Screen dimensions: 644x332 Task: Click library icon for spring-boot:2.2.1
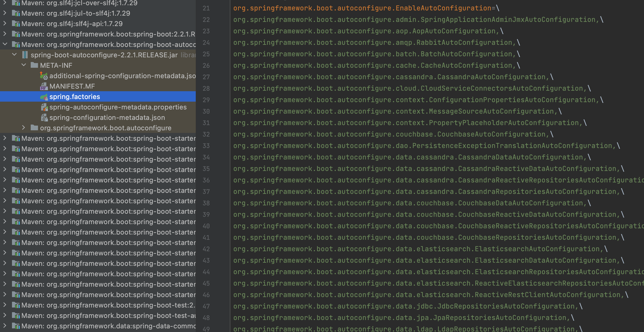(16, 34)
